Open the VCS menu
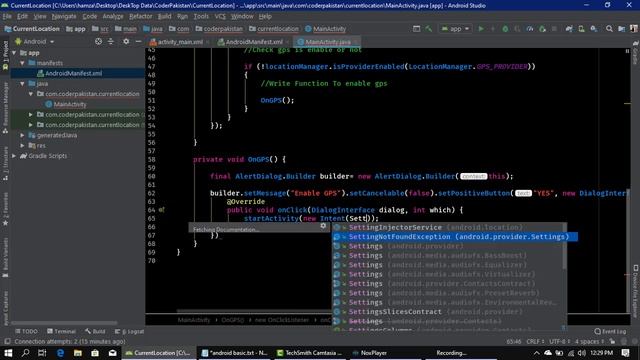The height and width of the screenshot is (360, 640). 220,16
